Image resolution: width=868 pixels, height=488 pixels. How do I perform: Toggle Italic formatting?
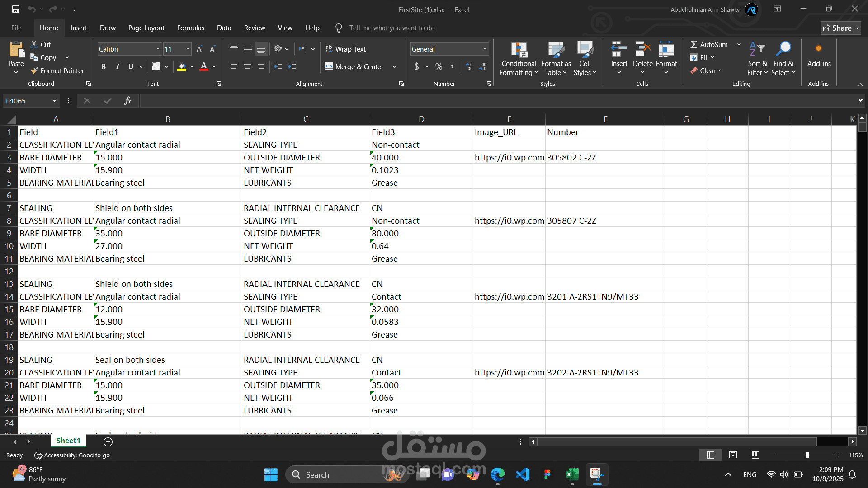117,66
